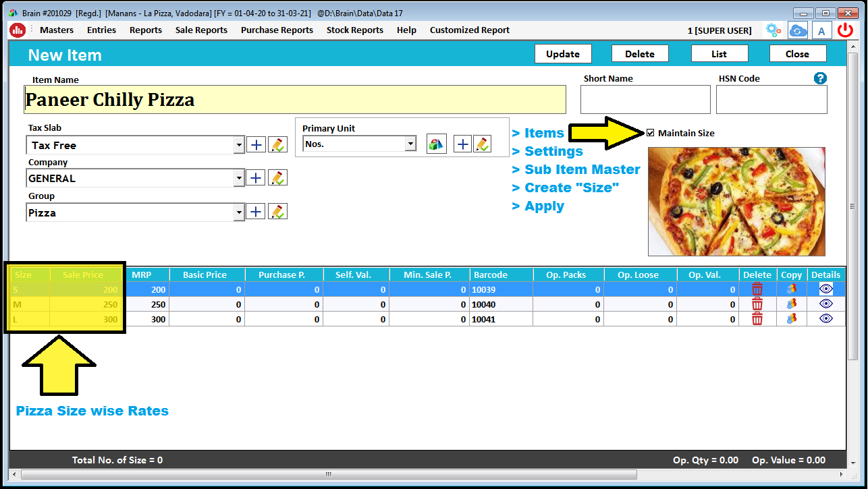Viewport: 868px width, 489px height.
Task: Open the Tax Slab dropdown showing Tax Free
Action: coord(240,144)
